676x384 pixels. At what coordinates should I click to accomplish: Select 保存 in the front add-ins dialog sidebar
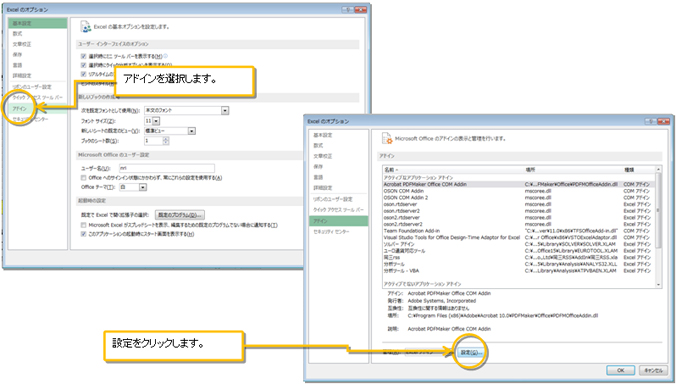(339, 167)
